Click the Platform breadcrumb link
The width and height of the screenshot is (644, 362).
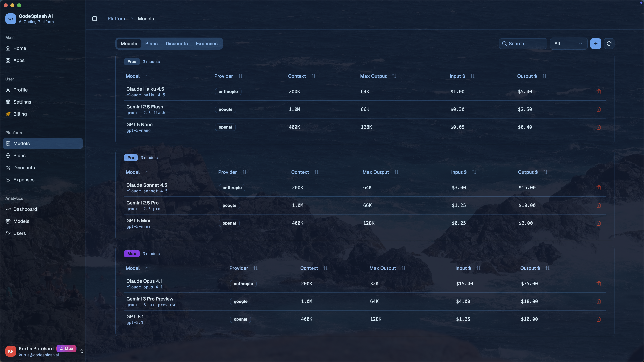pos(117,19)
